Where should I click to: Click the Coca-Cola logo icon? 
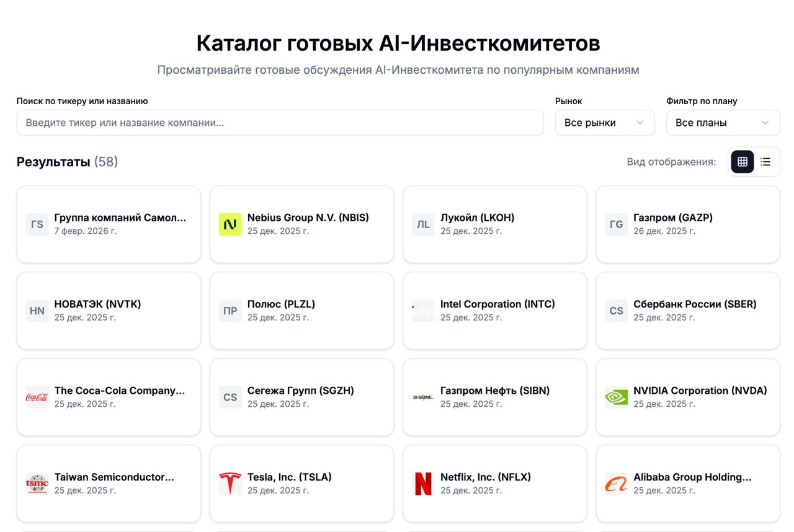pos(37,397)
